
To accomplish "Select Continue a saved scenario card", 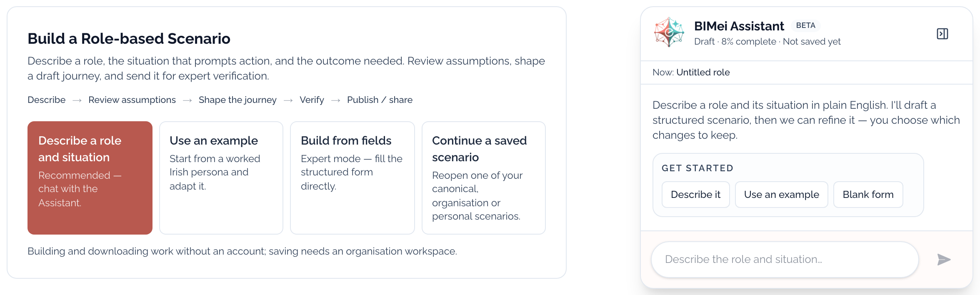I will click(x=484, y=178).
